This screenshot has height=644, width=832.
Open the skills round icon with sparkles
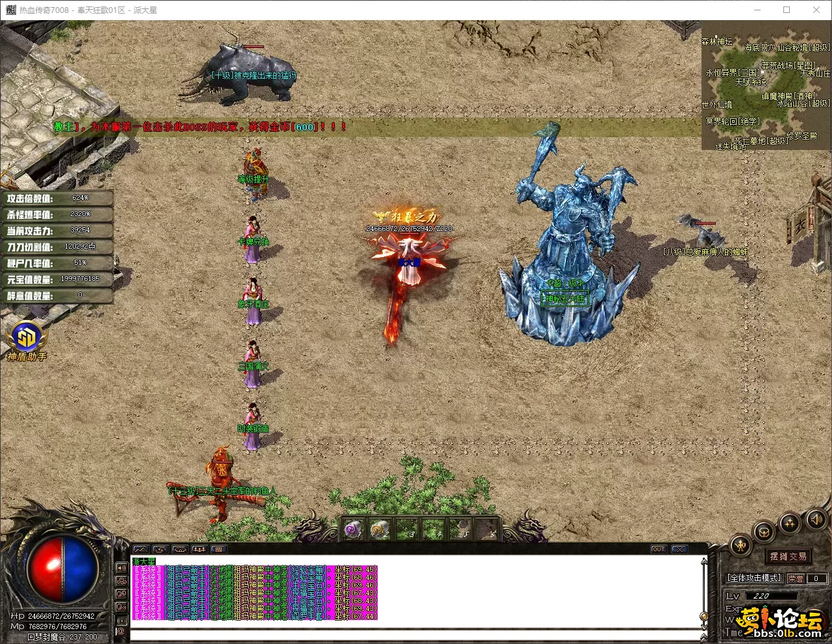790,523
